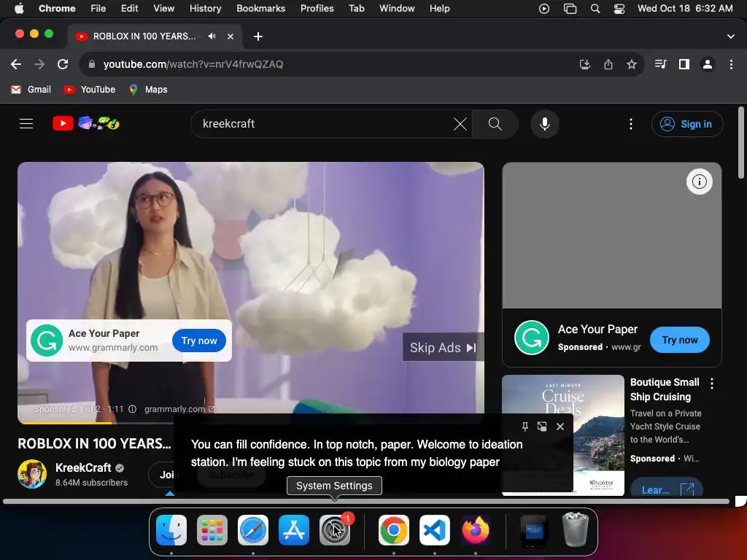Bookmark this tab with the star
The width and height of the screenshot is (747, 560).
point(632,64)
